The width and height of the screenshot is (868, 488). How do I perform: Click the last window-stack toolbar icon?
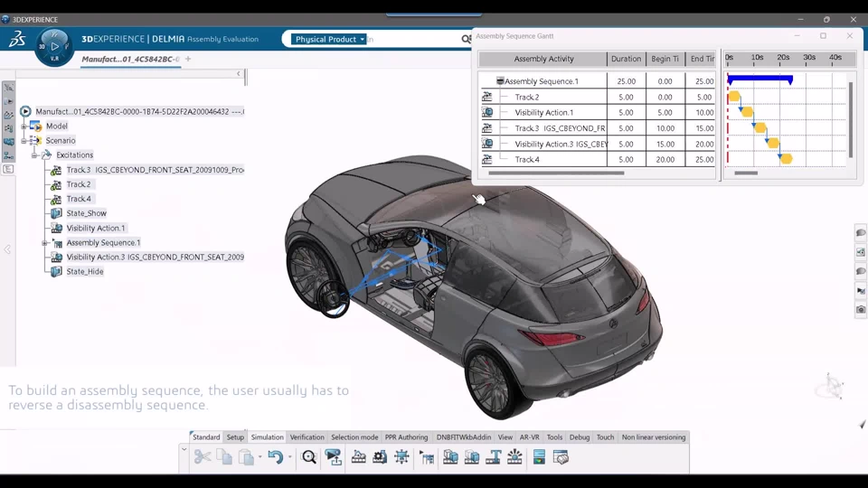click(x=561, y=457)
